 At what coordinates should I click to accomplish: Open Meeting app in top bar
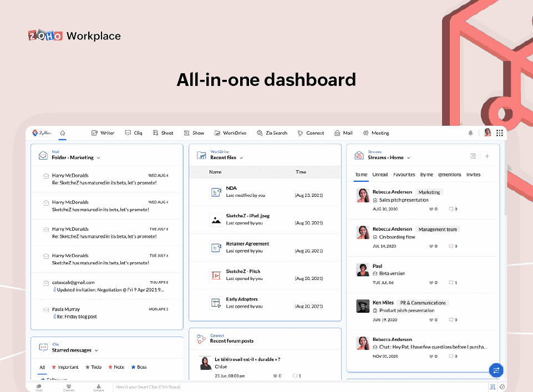pyautogui.click(x=376, y=133)
